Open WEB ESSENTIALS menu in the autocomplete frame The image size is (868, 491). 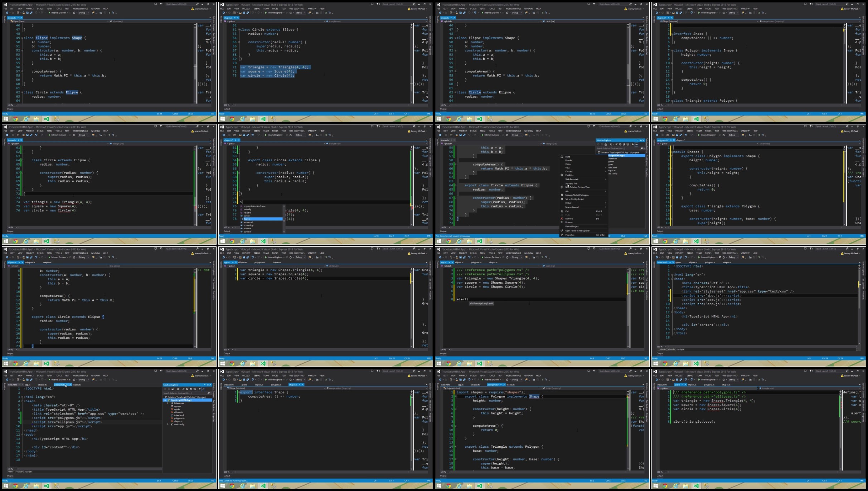pos(297,131)
